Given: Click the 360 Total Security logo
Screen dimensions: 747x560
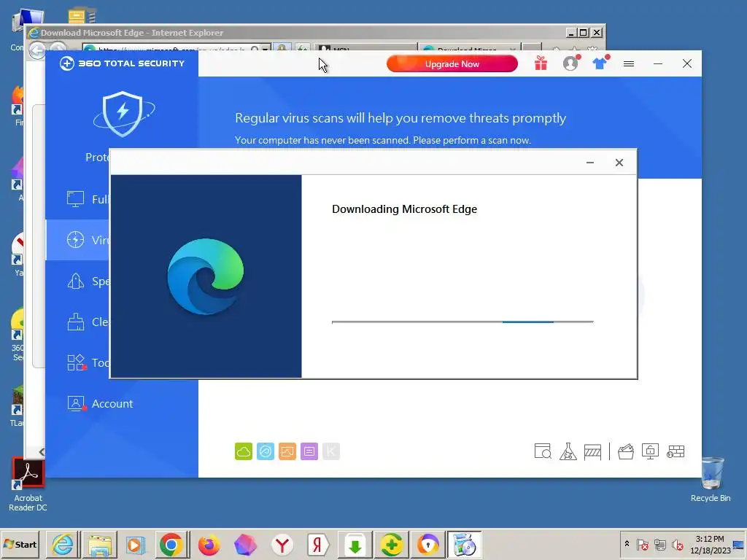Looking at the screenshot, I should [122, 63].
